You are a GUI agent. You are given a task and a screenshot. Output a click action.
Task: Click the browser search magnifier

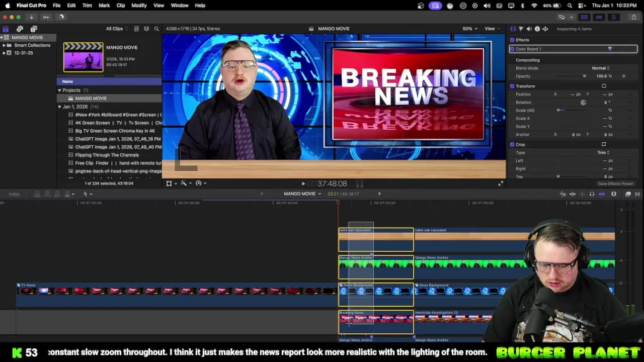click(x=156, y=29)
